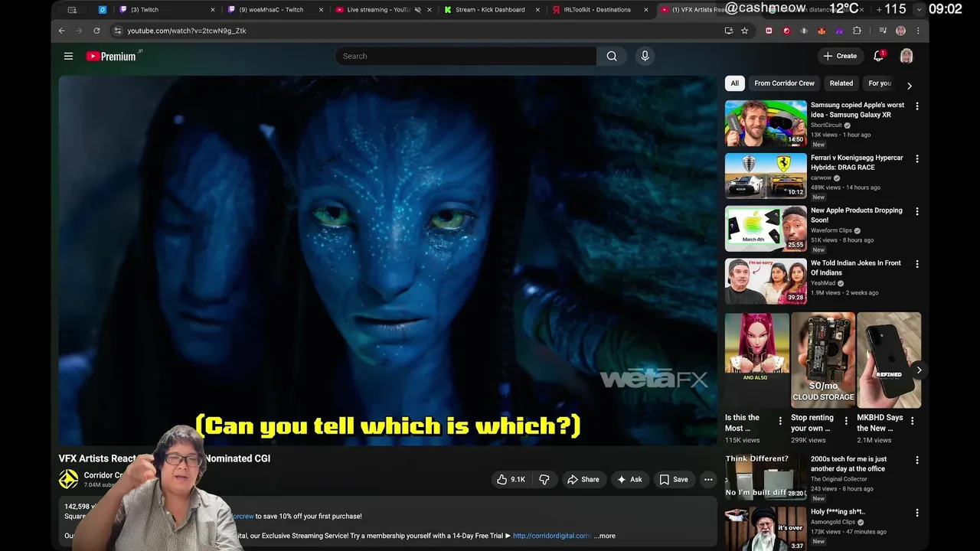This screenshot has width=980, height=551.
Task: Start voice search with the microphone
Action: pos(645,56)
